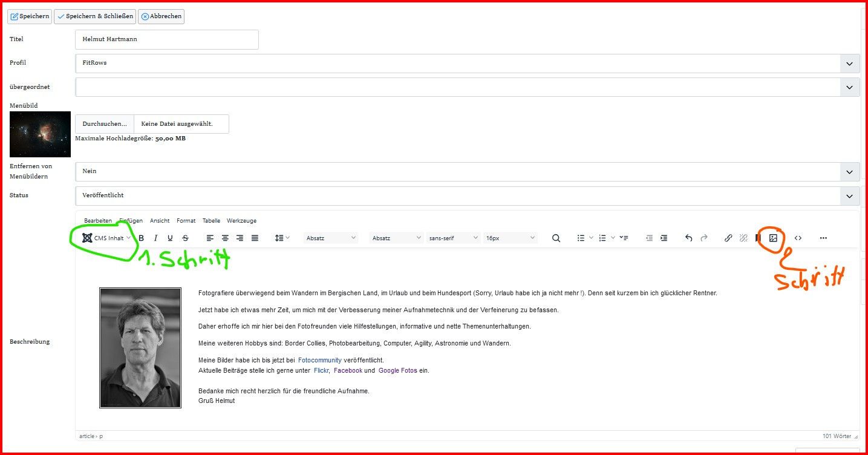Expand the Profil dropdown showing FitRows
Image resolution: width=868 pixels, height=455 pixels.
467,63
